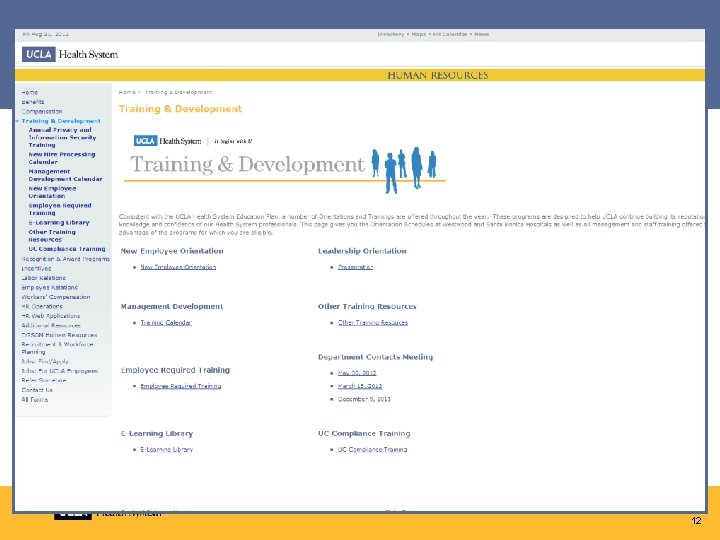Open Workers' Compensation in the sidebar
Image resolution: width=720 pixels, height=540 pixels.
(x=56, y=297)
